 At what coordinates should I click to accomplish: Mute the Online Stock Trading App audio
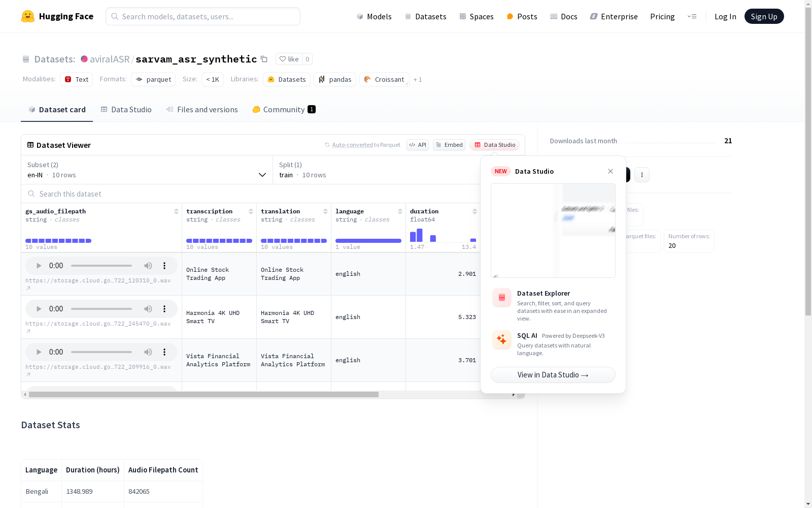click(148, 266)
